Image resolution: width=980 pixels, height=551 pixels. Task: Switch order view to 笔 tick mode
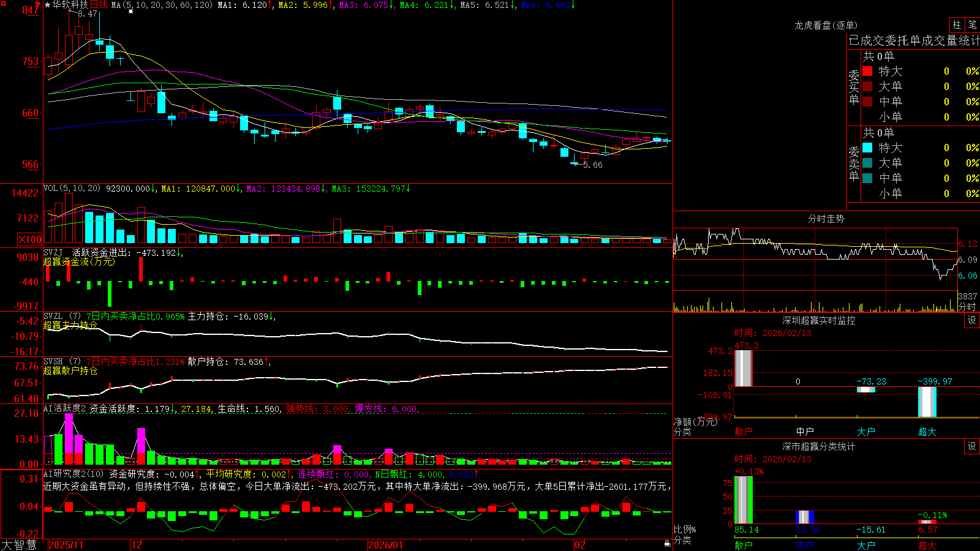click(972, 24)
